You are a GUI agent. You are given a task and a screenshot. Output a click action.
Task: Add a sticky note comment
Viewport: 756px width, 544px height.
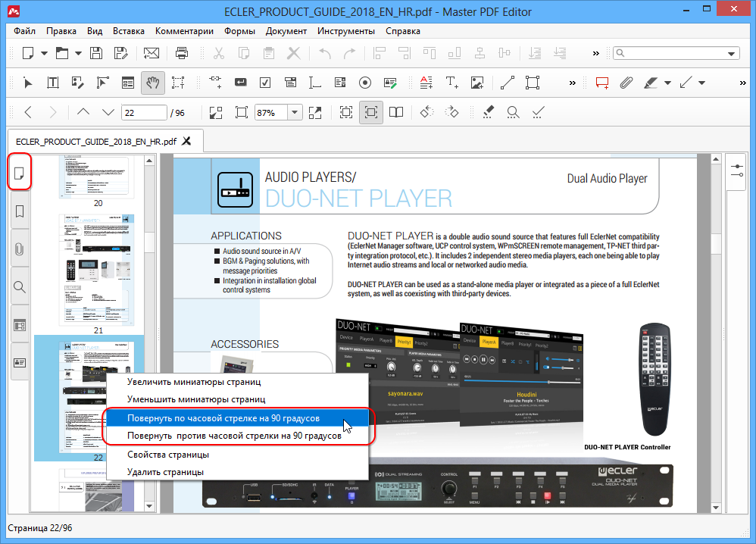point(601,83)
